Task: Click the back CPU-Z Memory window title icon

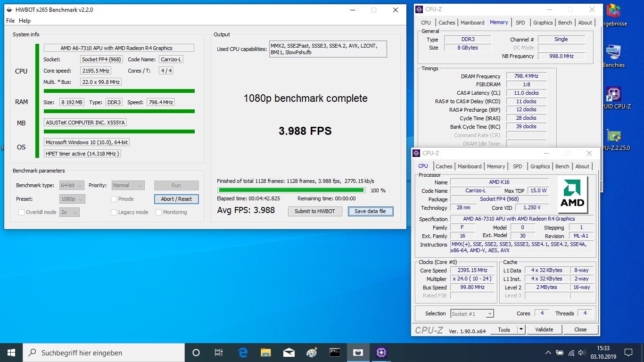Action: [420, 9]
